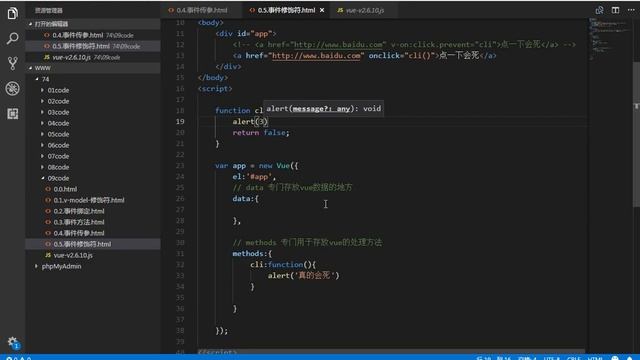Click the open preview icon in editor title bar
This screenshot has height=360, width=640.
click(599, 10)
